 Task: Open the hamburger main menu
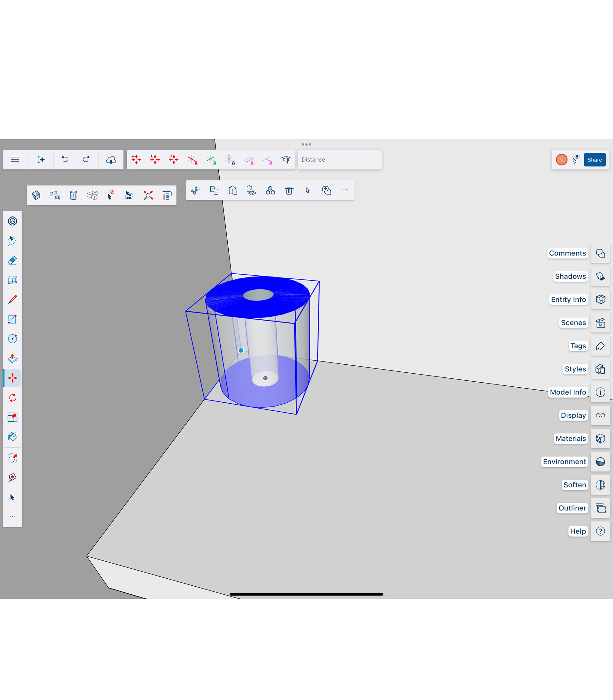[15, 159]
